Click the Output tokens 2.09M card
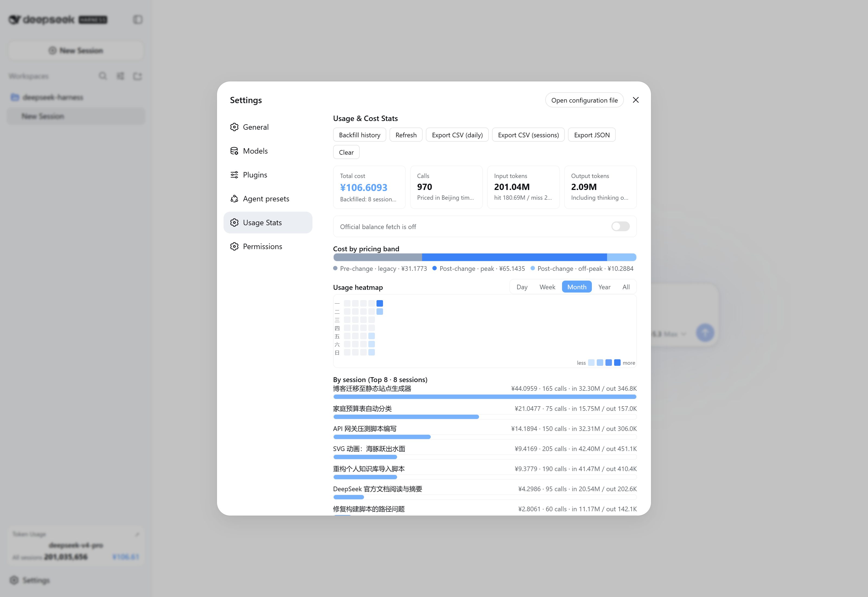868x597 pixels. [600, 188]
